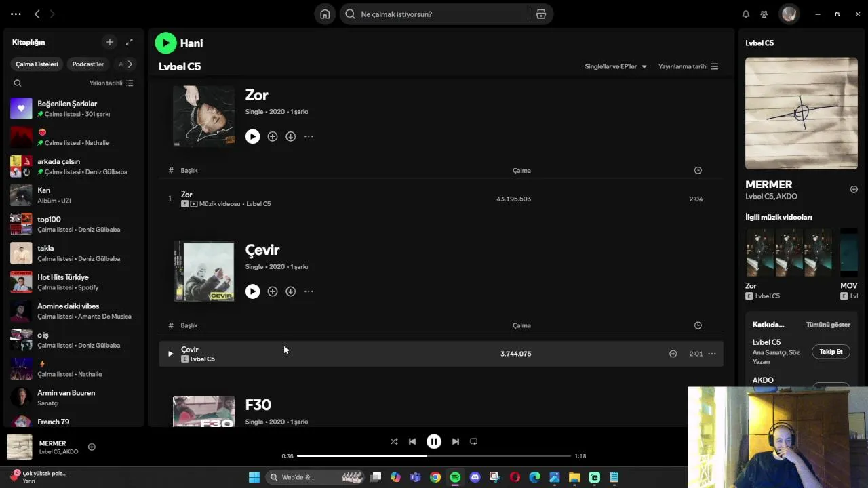868x488 pixels.
Task: Go back with the left arrow
Action: 37,14
